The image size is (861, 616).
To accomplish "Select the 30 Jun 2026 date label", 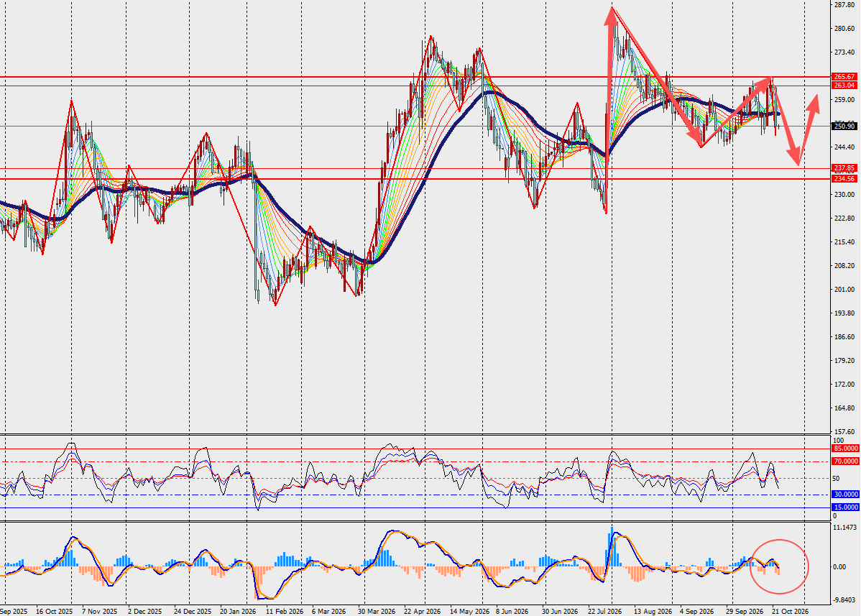I will [x=560, y=611].
